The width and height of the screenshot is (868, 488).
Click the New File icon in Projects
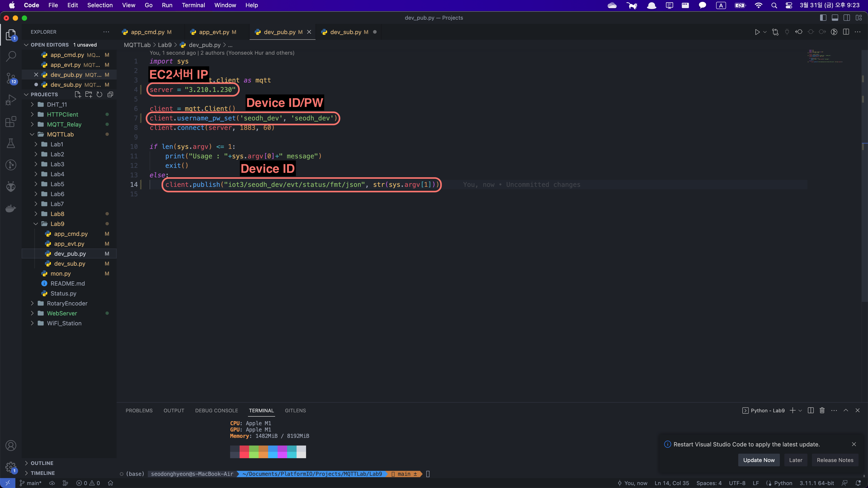pyautogui.click(x=78, y=95)
